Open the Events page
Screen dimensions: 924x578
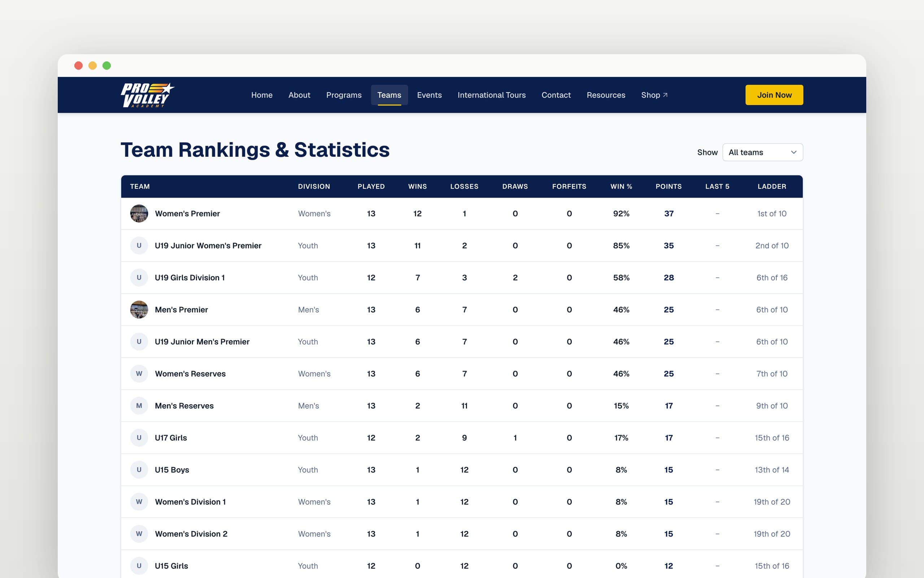429,95
